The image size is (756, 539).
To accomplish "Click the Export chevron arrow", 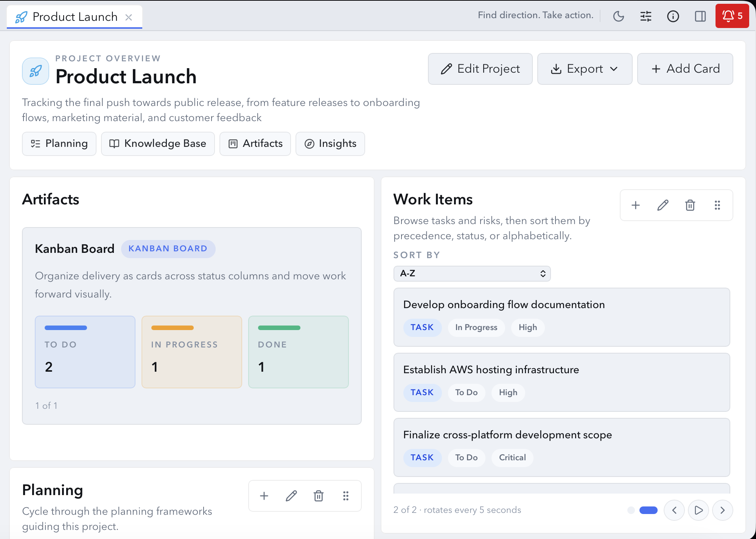I will [614, 69].
